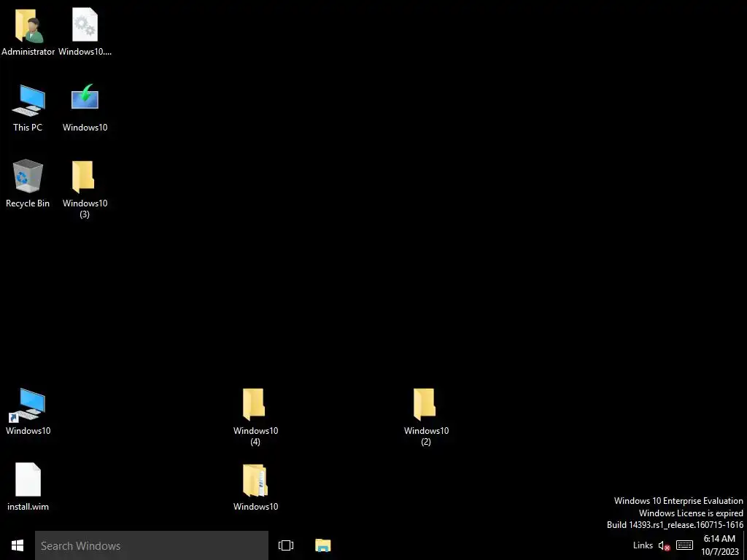Viewport: 747px width, 560px height.
Task: Select the install.wim file icon
Action: pos(28,480)
